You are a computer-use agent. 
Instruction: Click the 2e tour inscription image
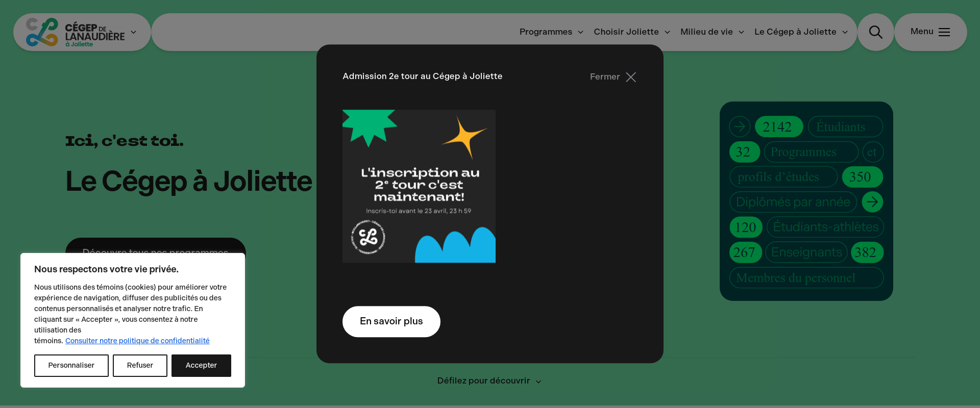pyautogui.click(x=419, y=186)
